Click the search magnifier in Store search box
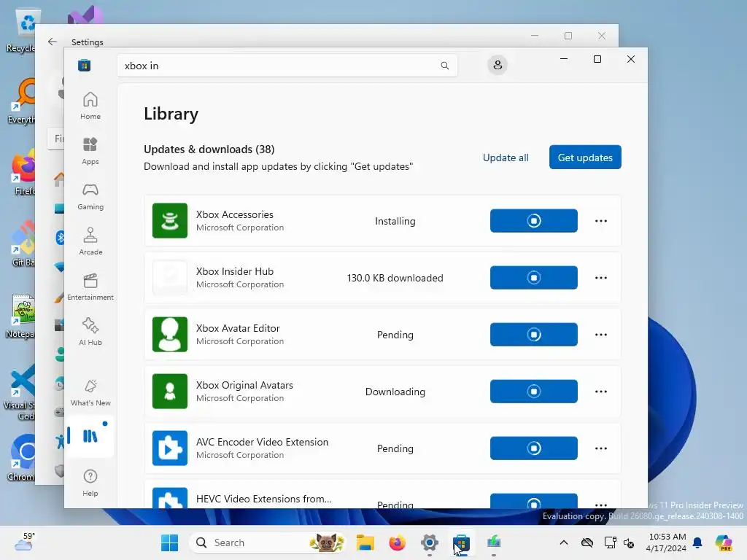747x560 pixels. (444, 66)
